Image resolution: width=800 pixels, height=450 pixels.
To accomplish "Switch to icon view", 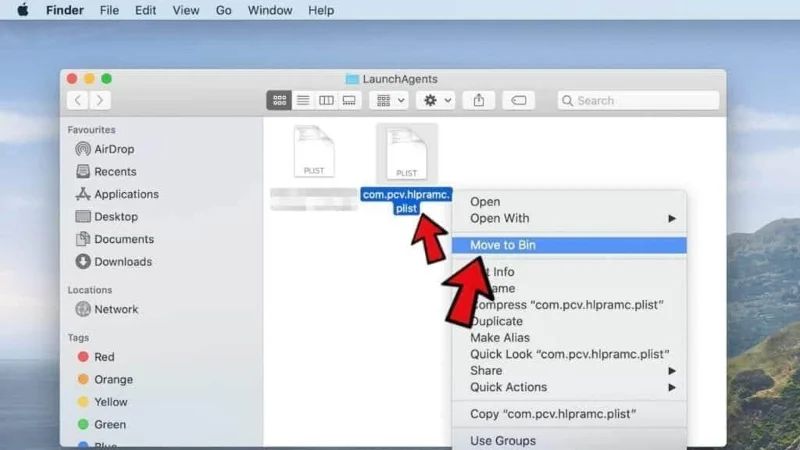I will click(279, 101).
